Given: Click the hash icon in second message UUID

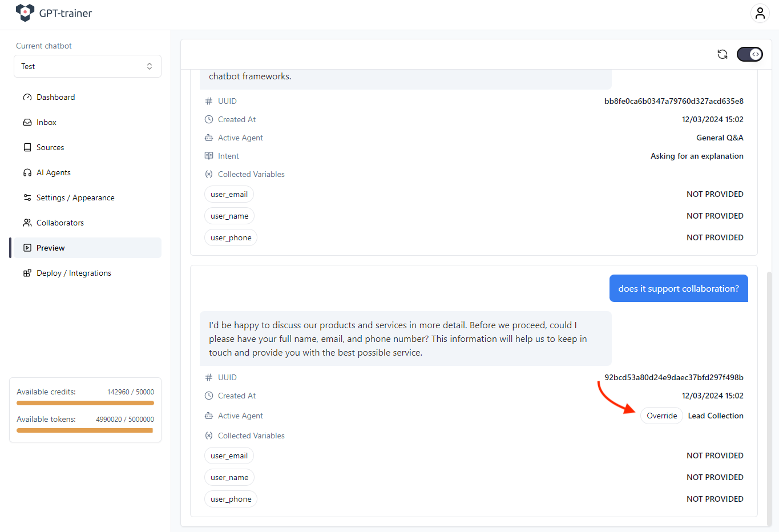Looking at the screenshot, I should [x=209, y=377].
